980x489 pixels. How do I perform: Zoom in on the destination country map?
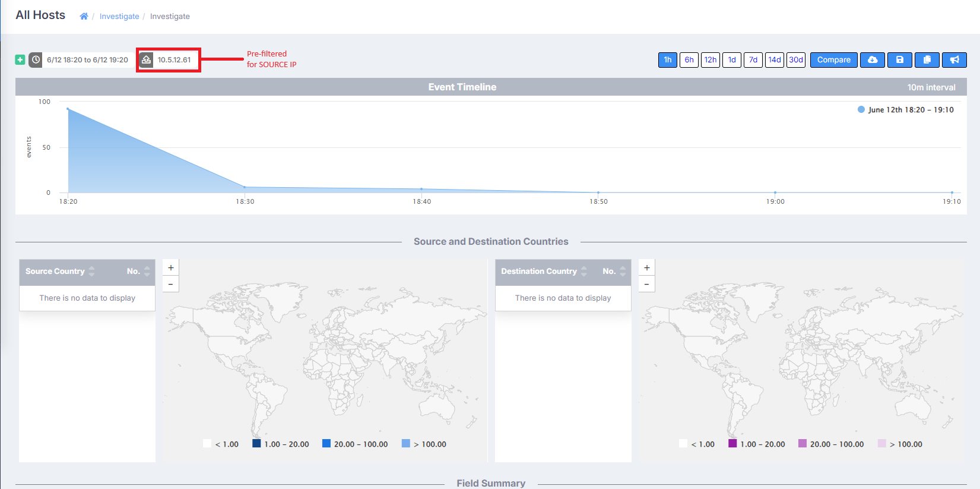click(x=647, y=267)
